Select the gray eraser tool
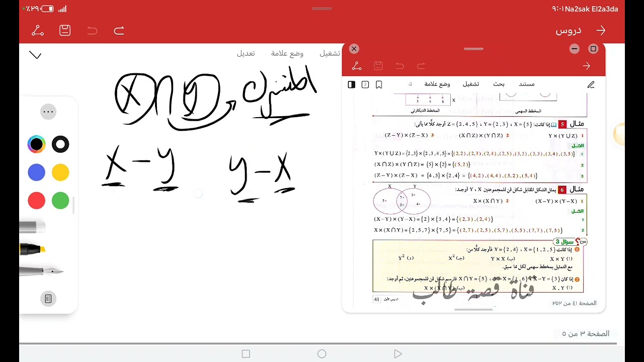The height and width of the screenshot is (362, 644). click(33, 227)
